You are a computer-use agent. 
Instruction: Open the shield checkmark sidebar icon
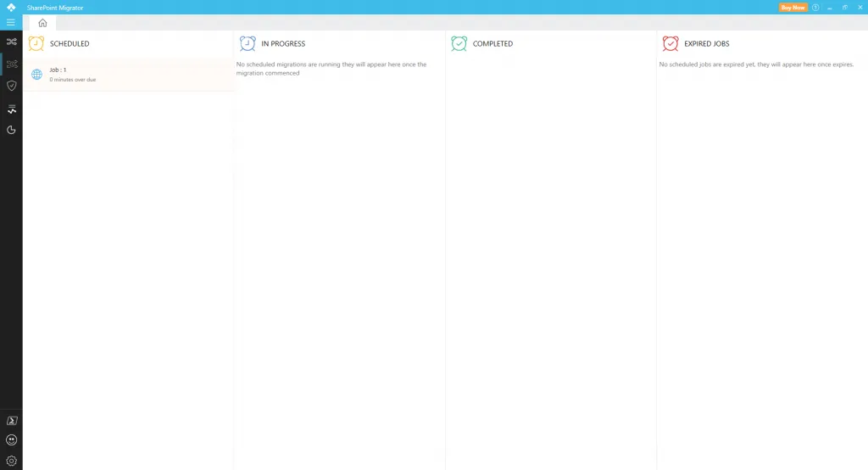(x=11, y=86)
